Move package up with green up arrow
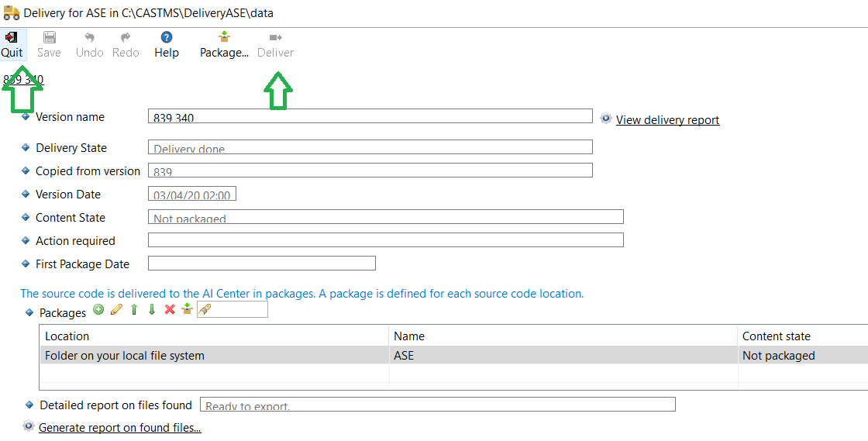 click(134, 310)
